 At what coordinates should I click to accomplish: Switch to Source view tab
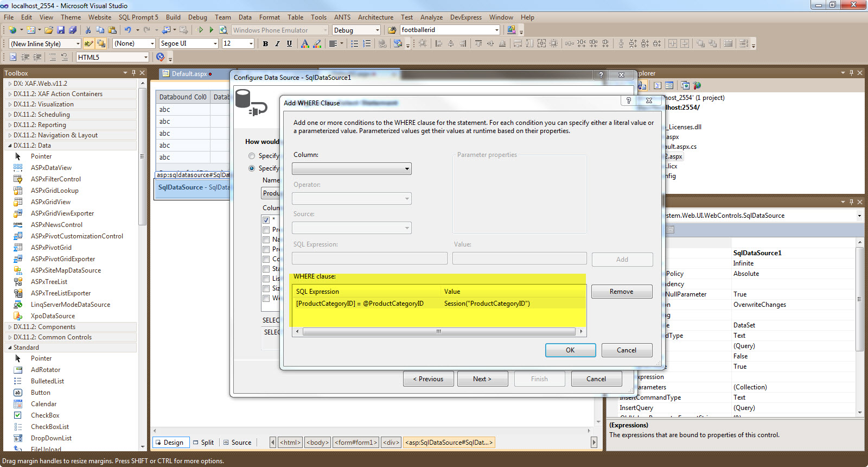[238, 443]
